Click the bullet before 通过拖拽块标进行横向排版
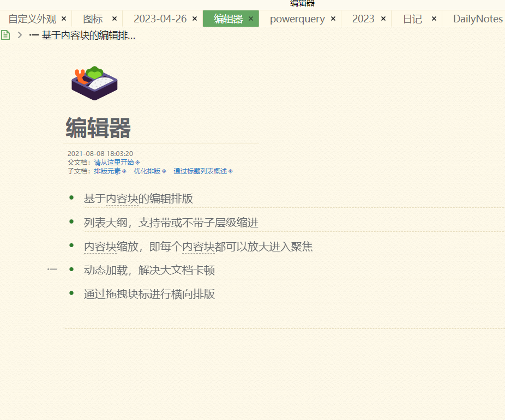The width and height of the screenshot is (505, 420). point(71,293)
